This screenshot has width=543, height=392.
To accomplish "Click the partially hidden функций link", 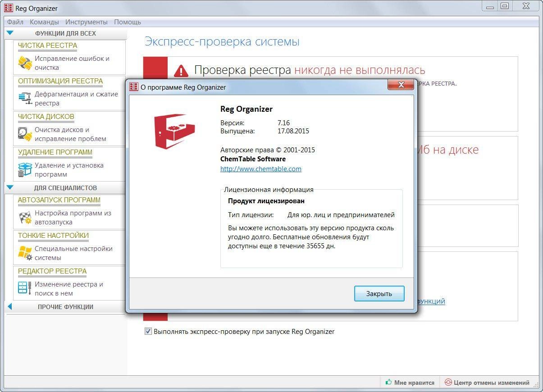I will pos(431,301).
